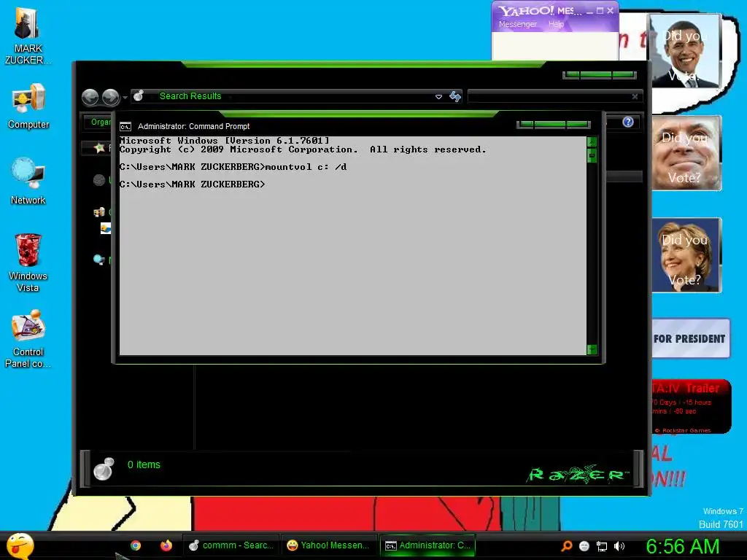Click the Command Prompt scrollbar thumb
The image size is (747, 560).
point(592,155)
